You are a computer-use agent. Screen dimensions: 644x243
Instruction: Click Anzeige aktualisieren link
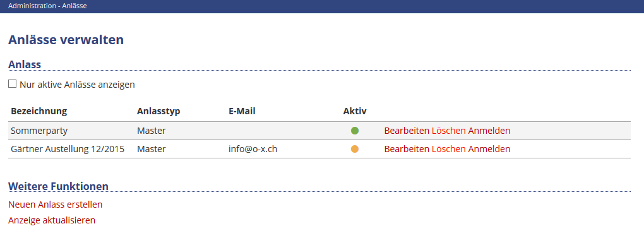click(x=52, y=220)
